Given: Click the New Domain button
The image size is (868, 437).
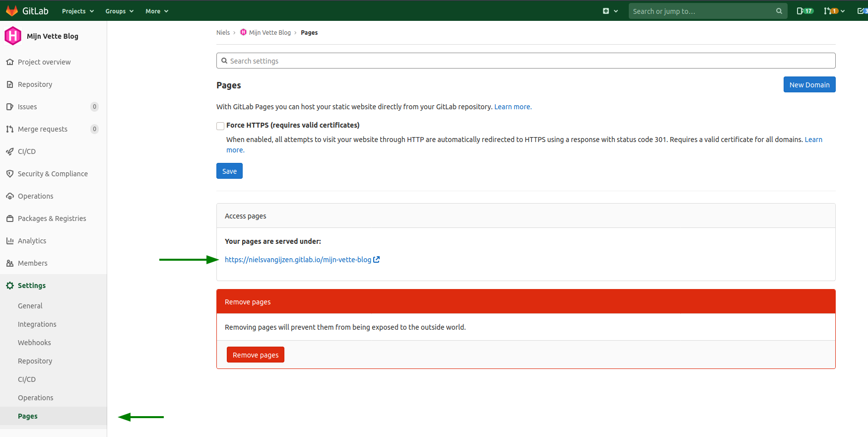Looking at the screenshot, I should click(x=809, y=85).
